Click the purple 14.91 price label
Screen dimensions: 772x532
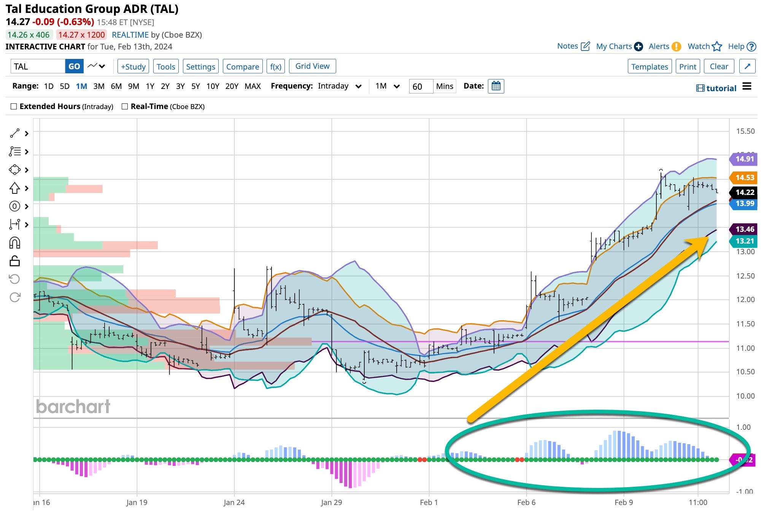(x=743, y=159)
